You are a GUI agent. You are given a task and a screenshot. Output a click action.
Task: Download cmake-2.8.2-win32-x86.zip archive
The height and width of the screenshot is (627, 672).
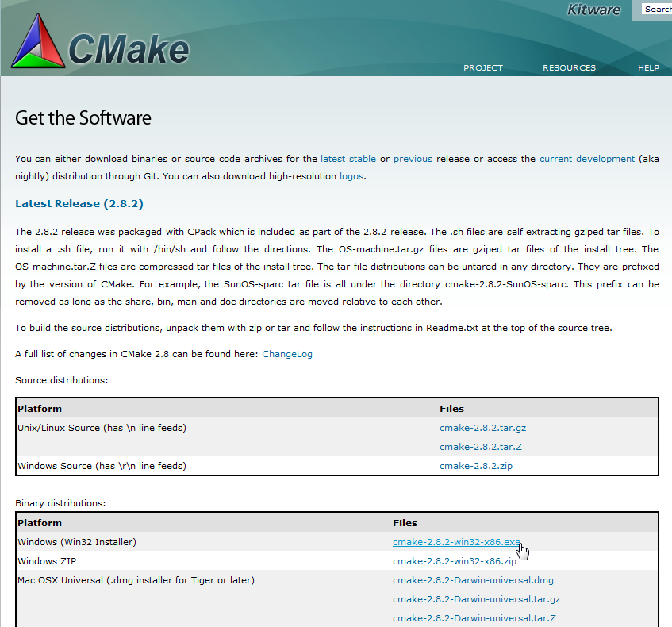click(455, 561)
